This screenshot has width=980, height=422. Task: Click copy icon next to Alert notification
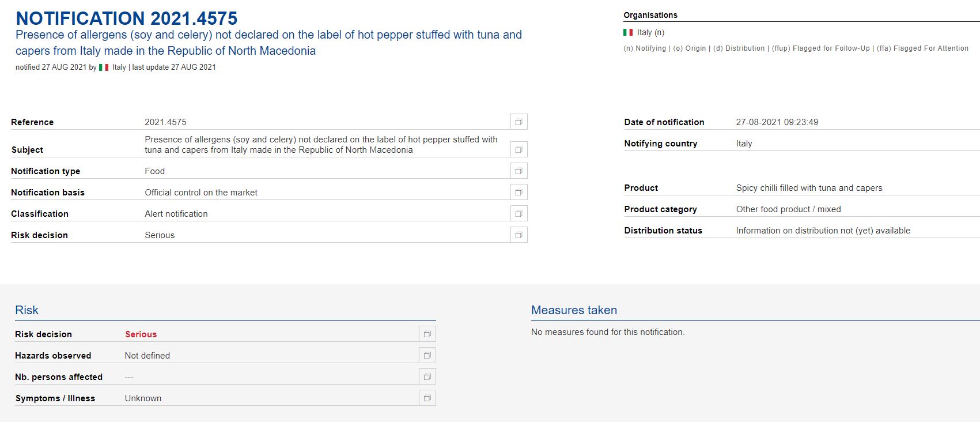pyautogui.click(x=519, y=213)
